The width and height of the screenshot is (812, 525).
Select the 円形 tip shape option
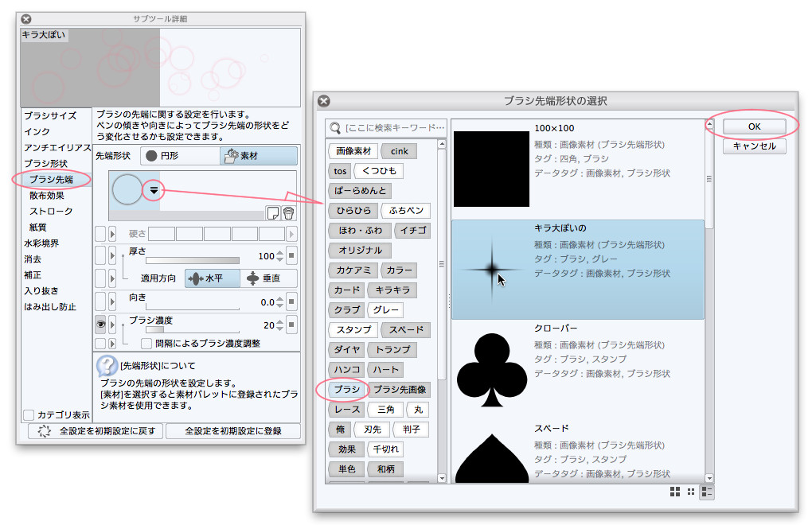[182, 156]
